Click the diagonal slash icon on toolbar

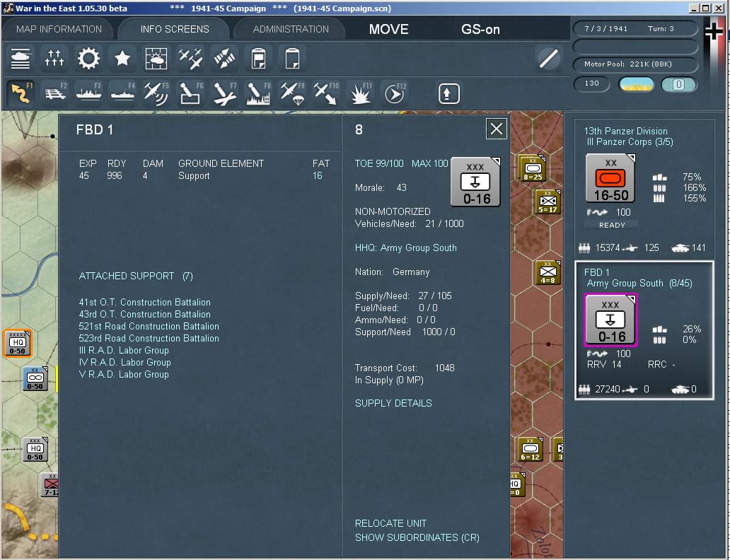548,59
